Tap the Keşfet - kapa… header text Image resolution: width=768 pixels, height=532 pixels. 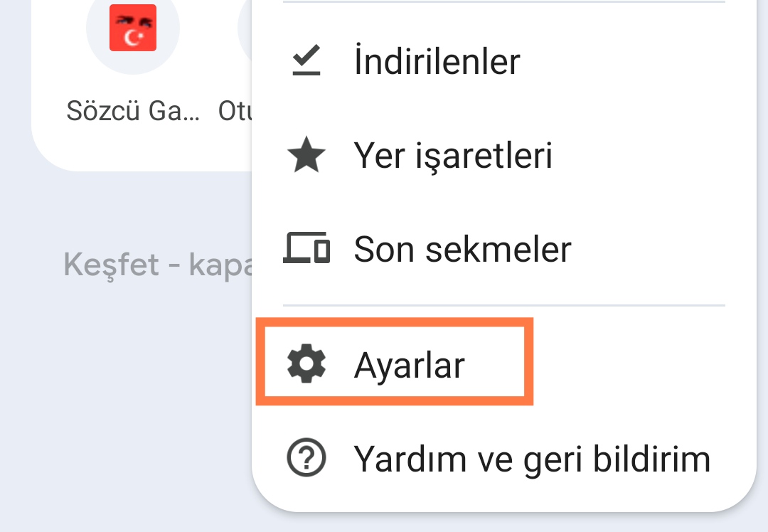[158, 265]
